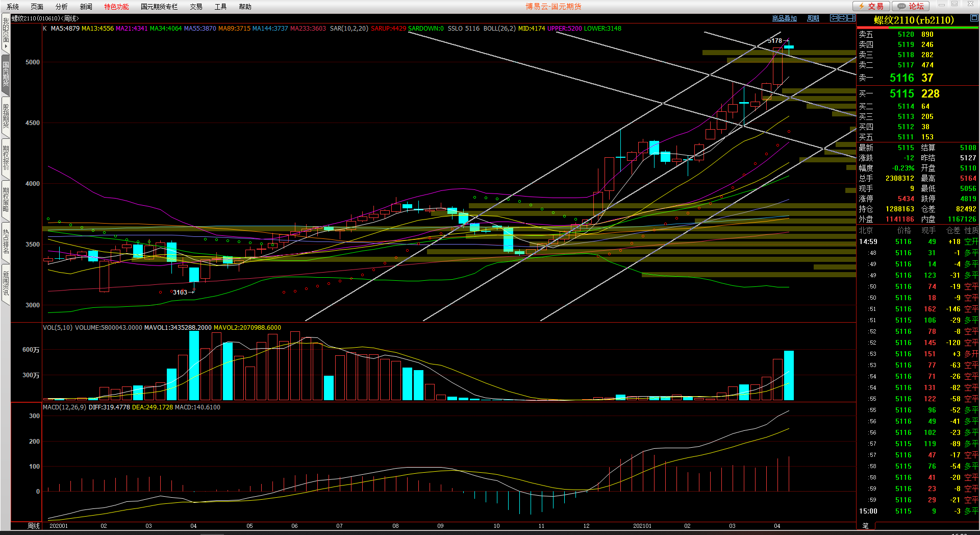This screenshot has height=535, width=980.
Task: Toggle the side quote panel layout icon
Action: click(851, 18)
